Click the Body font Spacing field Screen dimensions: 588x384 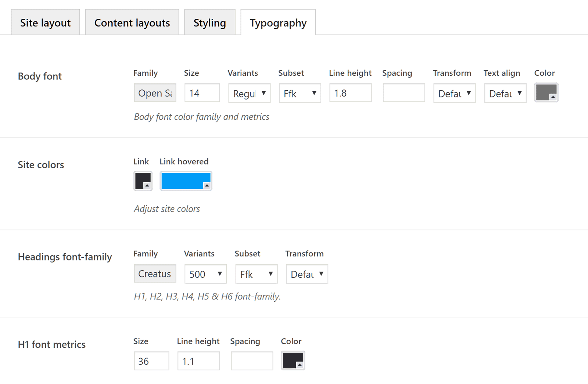point(404,93)
